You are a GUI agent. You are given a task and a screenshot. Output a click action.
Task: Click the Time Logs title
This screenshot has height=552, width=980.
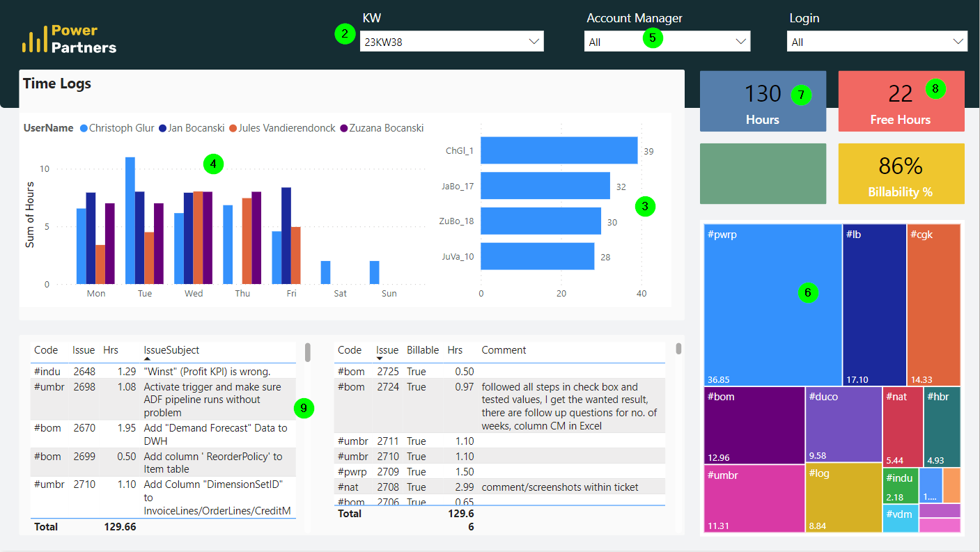coord(57,84)
